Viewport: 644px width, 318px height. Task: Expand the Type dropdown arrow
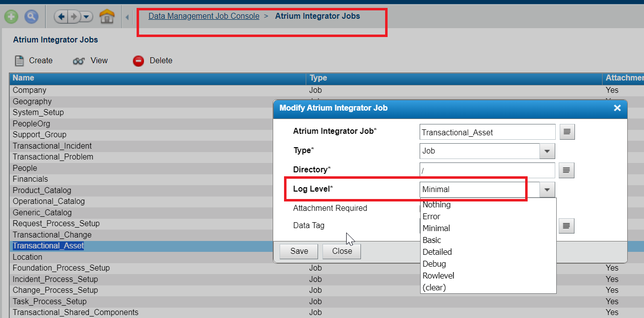coord(547,151)
